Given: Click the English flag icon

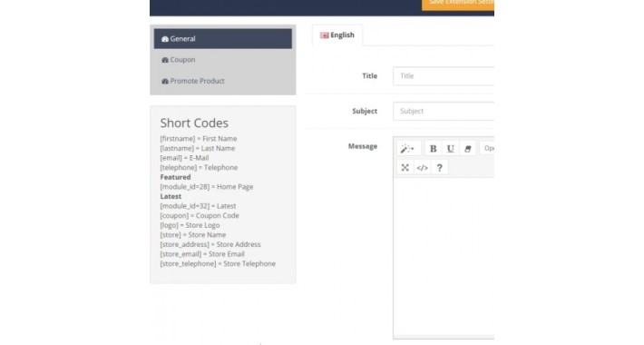Looking at the screenshot, I should point(325,35).
